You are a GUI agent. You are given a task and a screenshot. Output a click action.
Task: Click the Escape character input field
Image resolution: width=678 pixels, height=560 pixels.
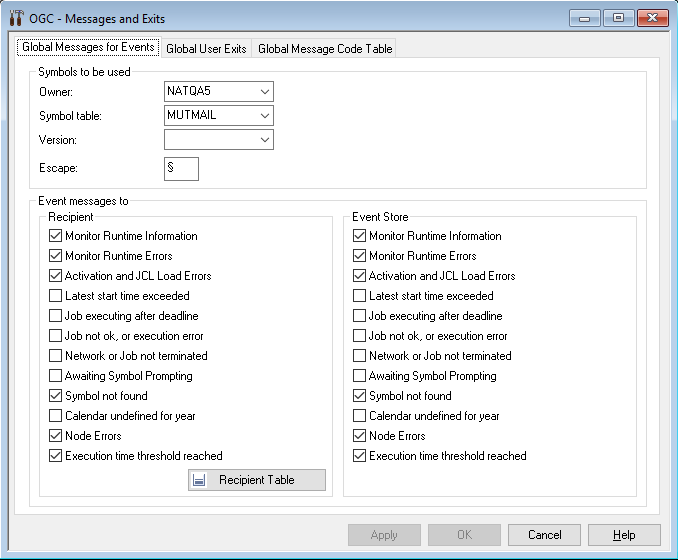(x=182, y=168)
